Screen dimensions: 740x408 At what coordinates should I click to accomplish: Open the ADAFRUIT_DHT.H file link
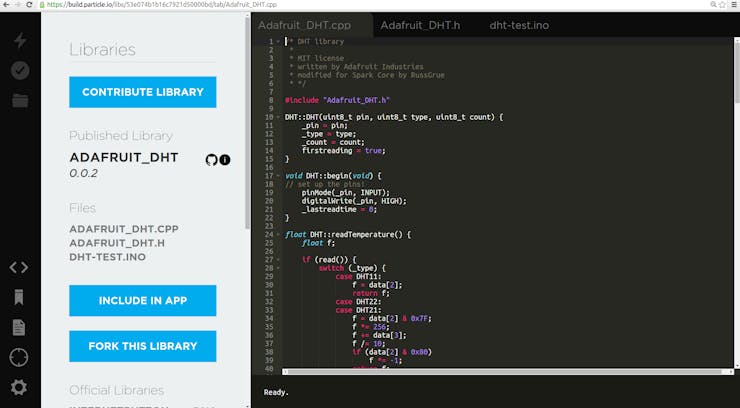(117, 243)
